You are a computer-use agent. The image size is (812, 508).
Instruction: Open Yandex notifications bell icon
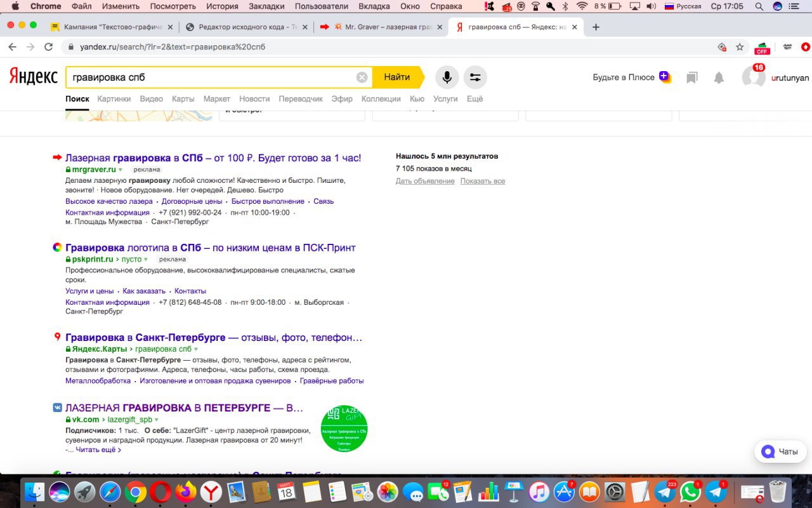(x=719, y=77)
